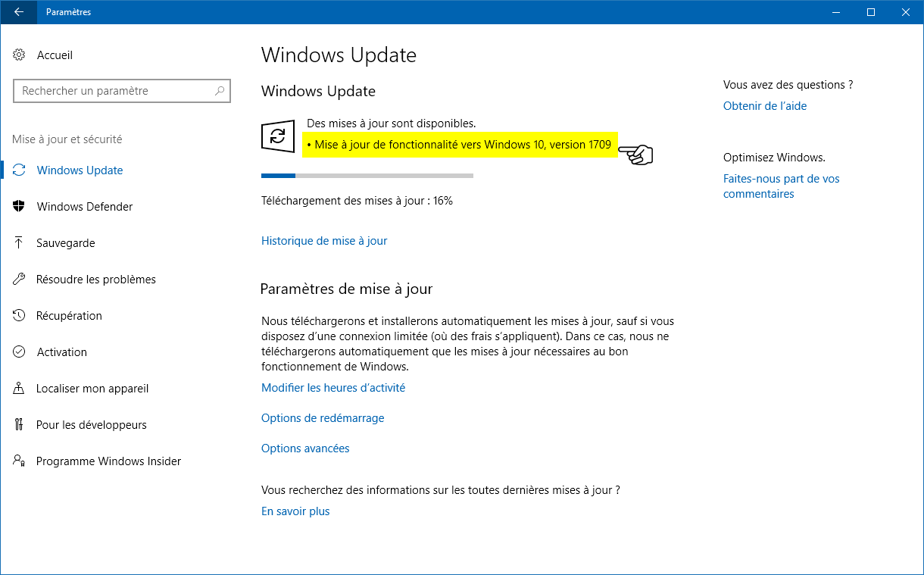The width and height of the screenshot is (924, 575).
Task: Click the large update refresh icon
Action: point(278,136)
